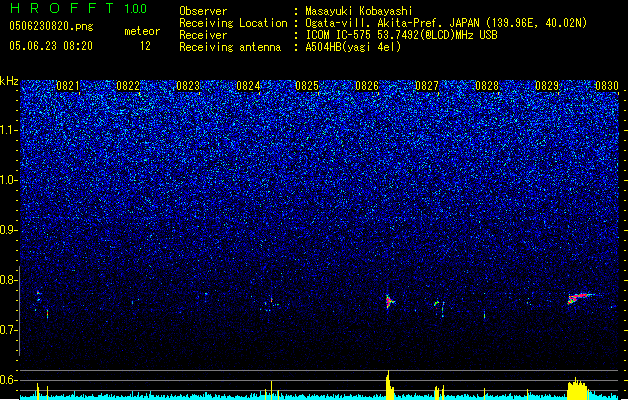Screen dimensions: 629x400
Task: Click the 0830 time marker
Action: coord(607,86)
